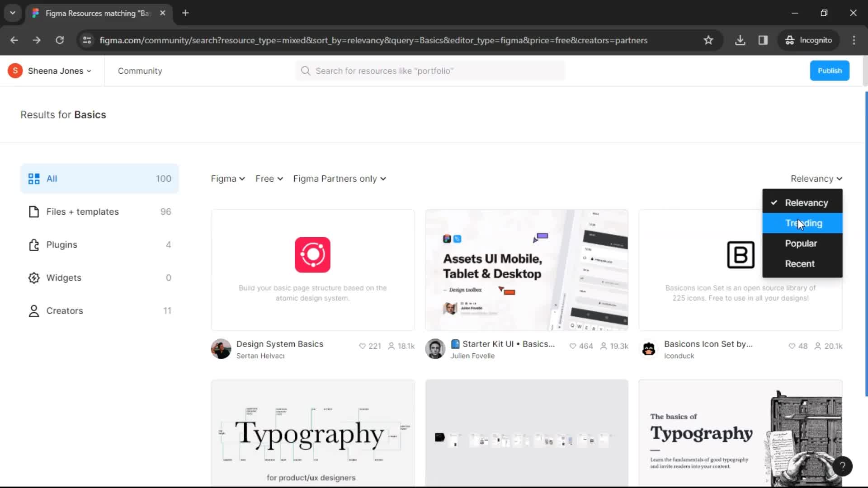Image resolution: width=868 pixels, height=488 pixels.
Task: Open Figma Partners only filter
Action: [x=340, y=179]
